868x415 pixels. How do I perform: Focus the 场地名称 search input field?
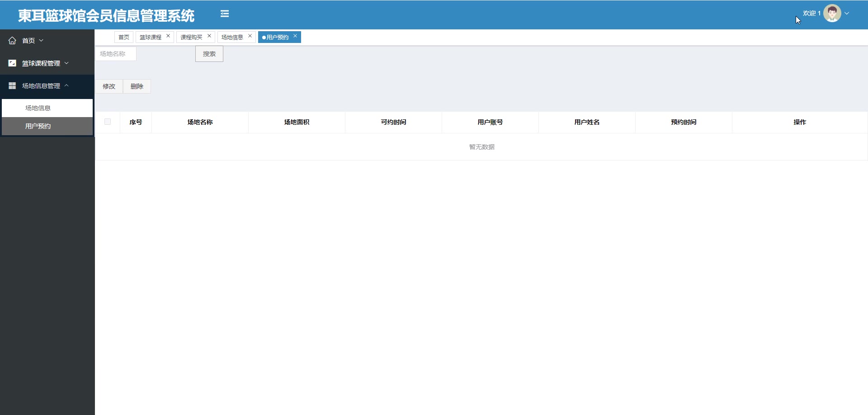(x=116, y=54)
